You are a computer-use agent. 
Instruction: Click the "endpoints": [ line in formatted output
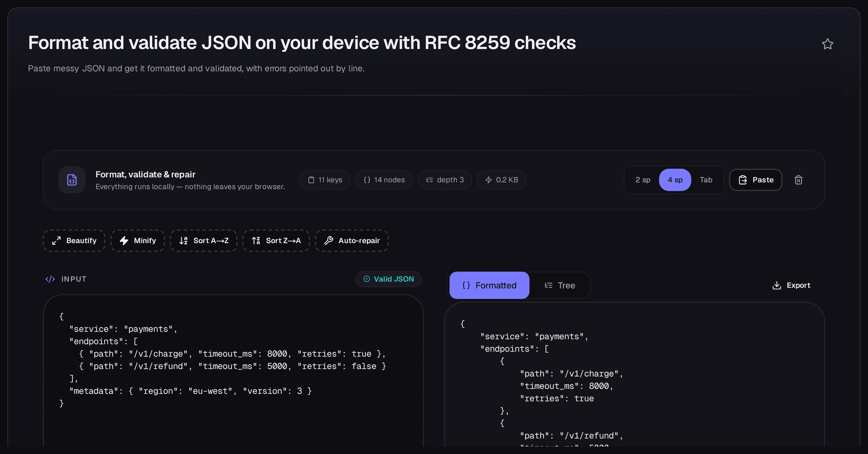pyautogui.click(x=515, y=349)
